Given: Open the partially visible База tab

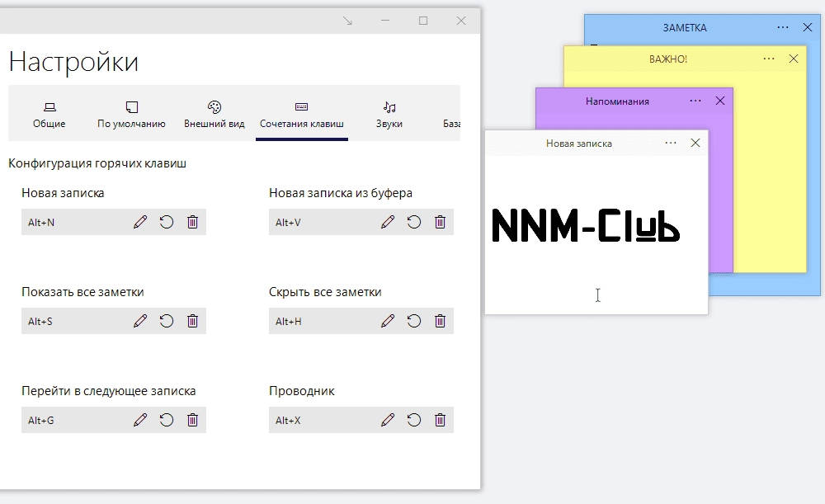Looking at the screenshot, I should click(451, 123).
